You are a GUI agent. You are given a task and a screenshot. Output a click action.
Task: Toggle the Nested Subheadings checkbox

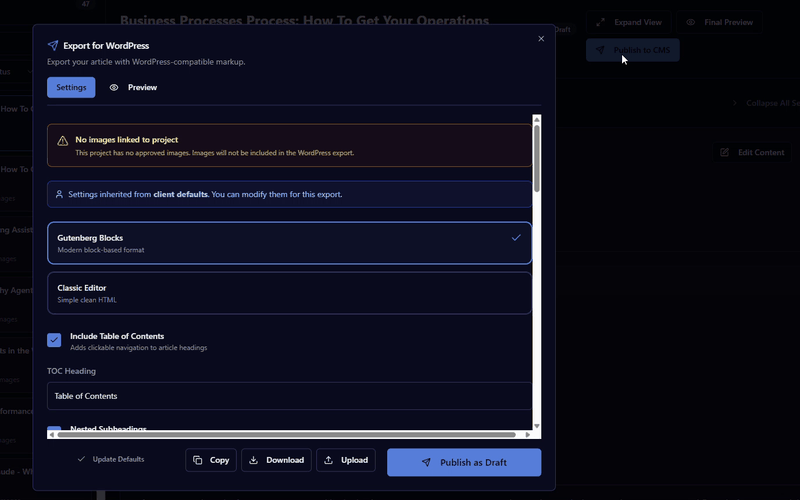click(x=54, y=429)
